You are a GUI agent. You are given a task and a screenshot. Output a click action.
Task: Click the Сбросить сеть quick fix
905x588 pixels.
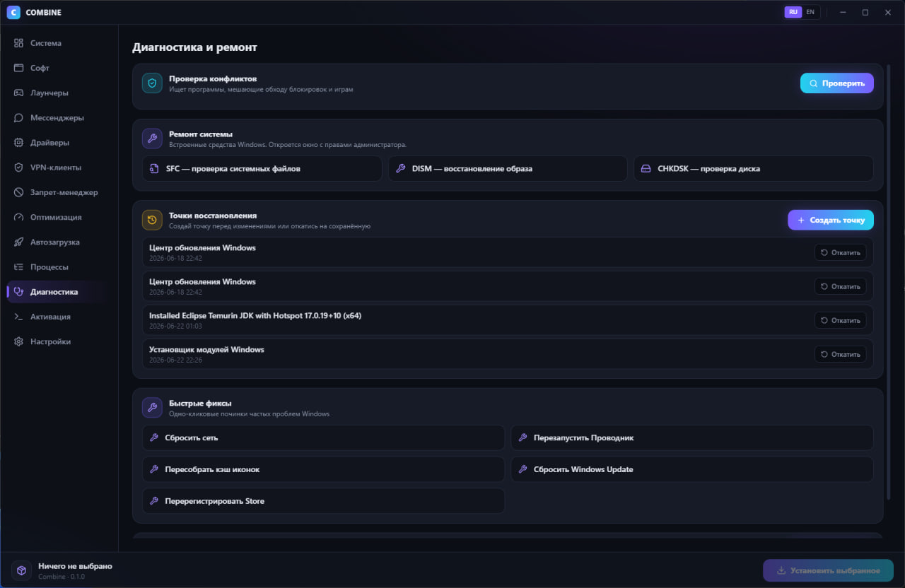coord(324,437)
